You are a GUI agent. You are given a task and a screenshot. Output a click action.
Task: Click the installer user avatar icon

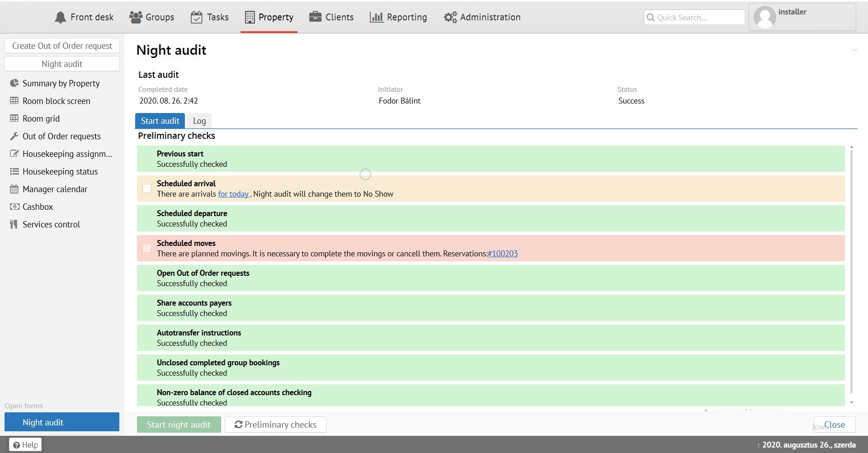pyautogui.click(x=764, y=18)
